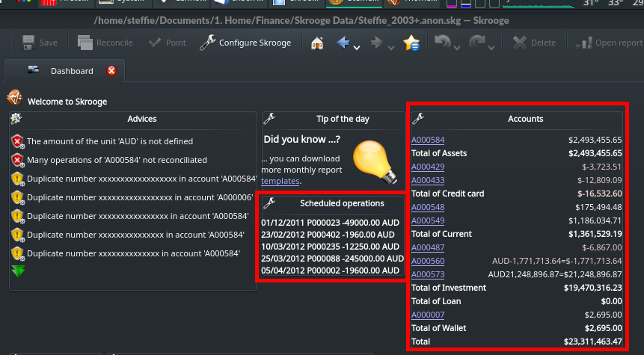Go to the home page icon
The height and width of the screenshot is (355, 644).
click(x=317, y=43)
